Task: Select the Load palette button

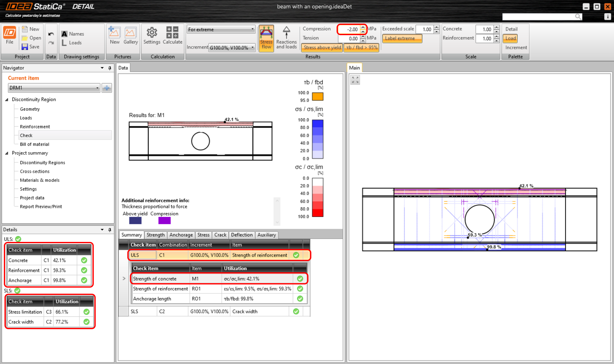Action: pyautogui.click(x=510, y=38)
